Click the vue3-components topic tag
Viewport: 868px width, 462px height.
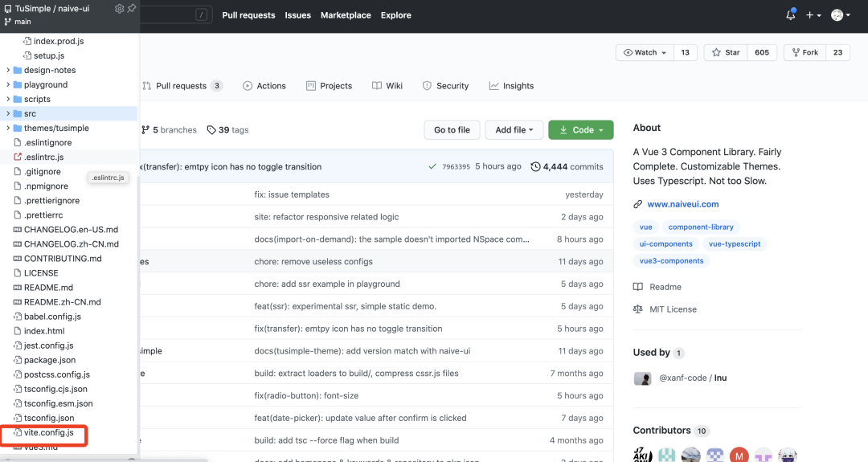pos(671,260)
